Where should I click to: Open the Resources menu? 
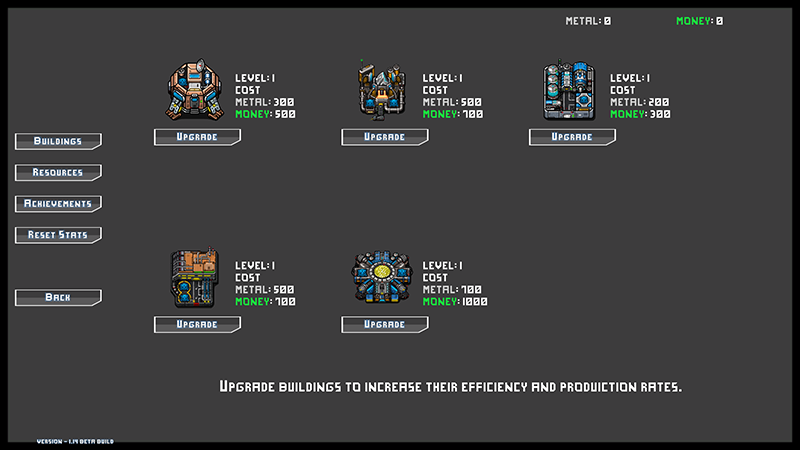[58, 172]
